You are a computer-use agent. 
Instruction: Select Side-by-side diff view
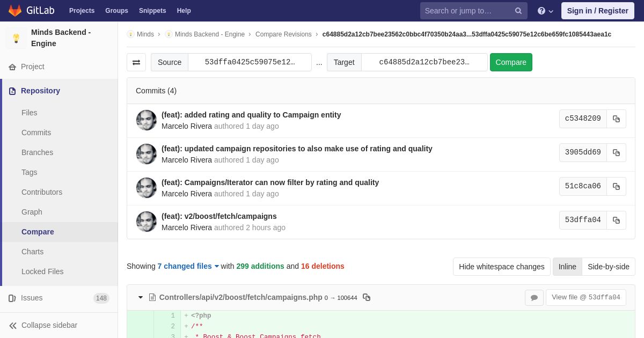click(609, 267)
